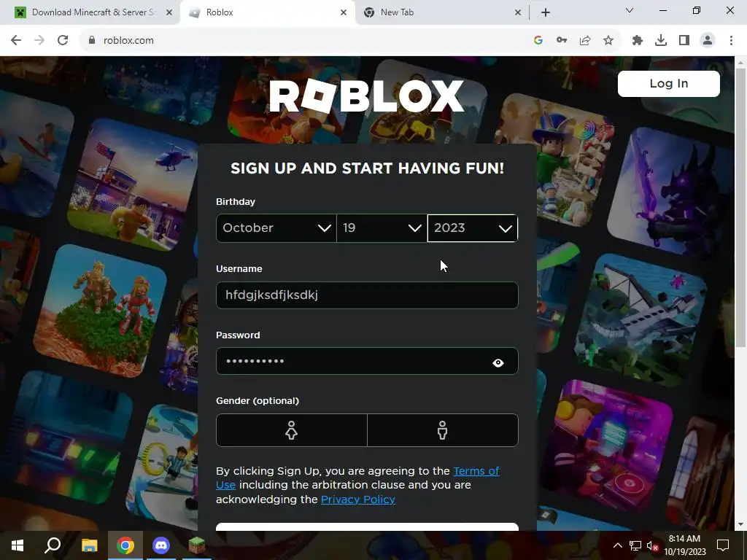The height and width of the screenshot is (560, 747).
Task: Open the Chrome three-dot menu
Action: (731, 41)
